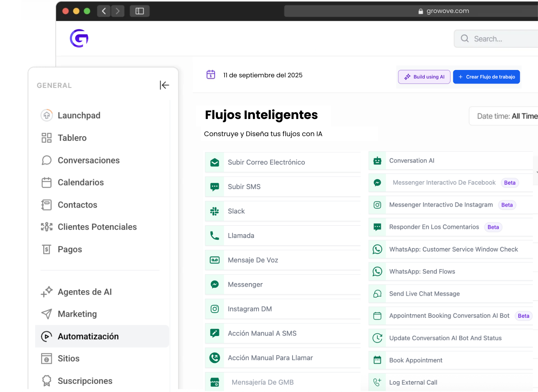Open Clientes Potenciales menu item
Viewport: 538px width, 392px height.
click(97, 227)
